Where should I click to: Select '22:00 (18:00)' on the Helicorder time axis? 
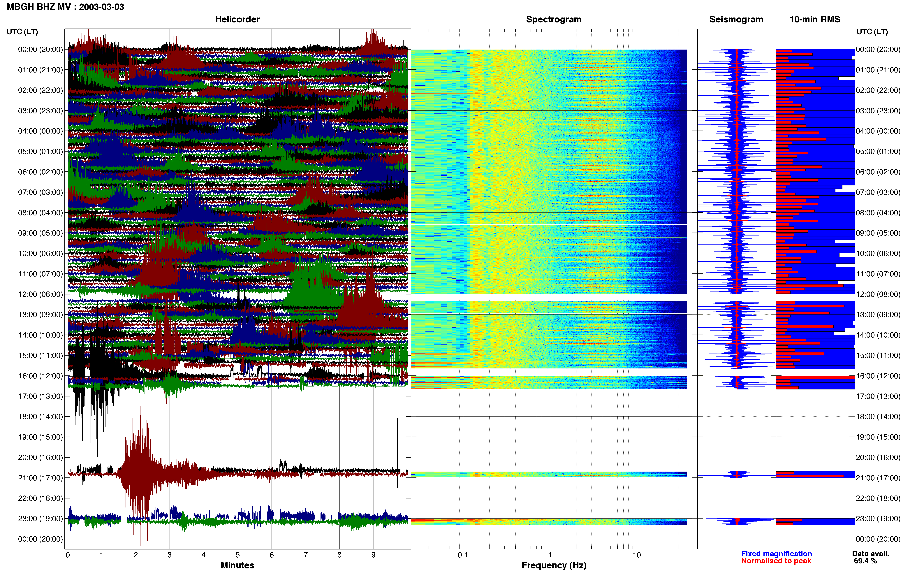coord(41,498)
